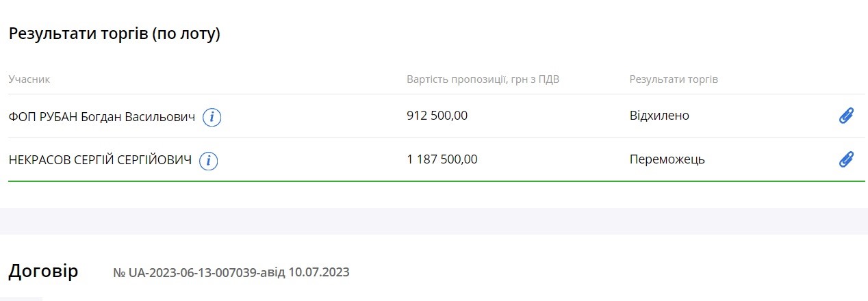Click the Вартість пропозиції, грн з ПДВ header
Viewport: 868px width, 301px height.
click(483, 79)
